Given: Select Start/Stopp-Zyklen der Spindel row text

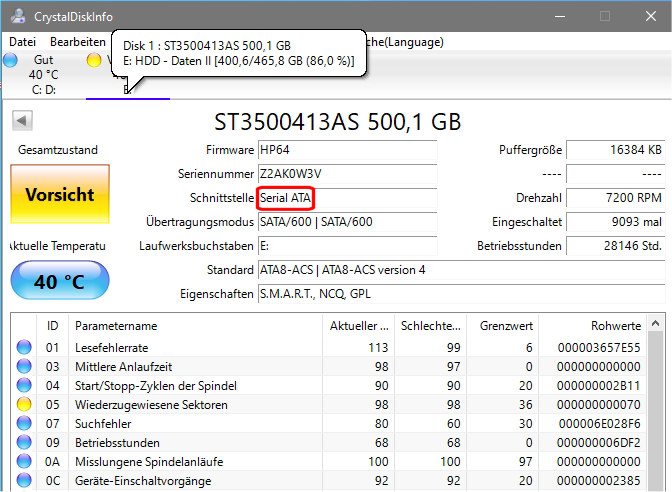Looking at the screenshot, I should (x=156, y=386).
